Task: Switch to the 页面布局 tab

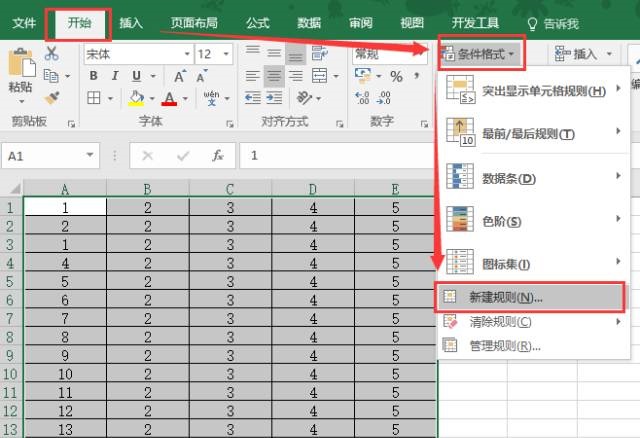Action: (194, 23)
